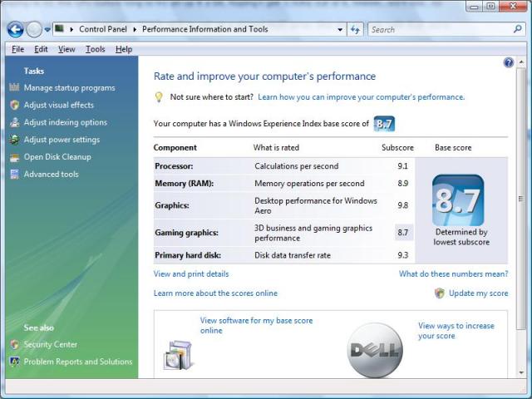532x399 pixels.
Task: Click the Security Center shield icon
Action: click(14, 344)
